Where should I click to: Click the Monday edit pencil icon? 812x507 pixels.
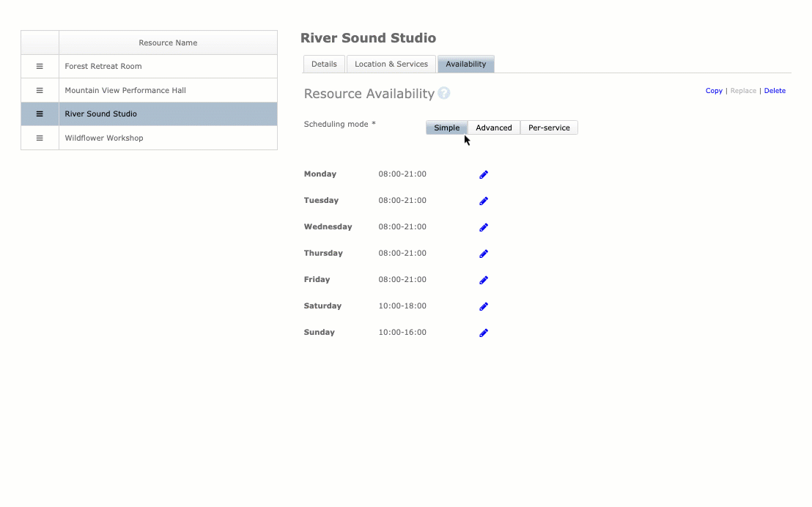484,174
